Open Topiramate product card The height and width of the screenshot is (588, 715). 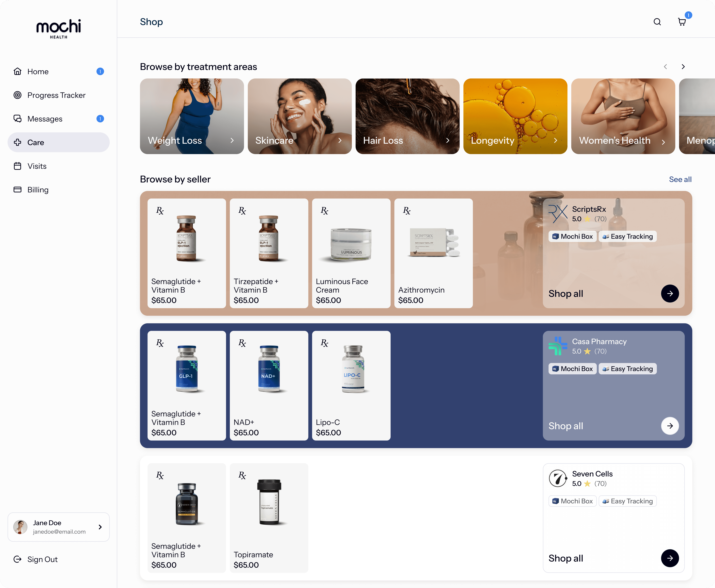tap(269, 518)
